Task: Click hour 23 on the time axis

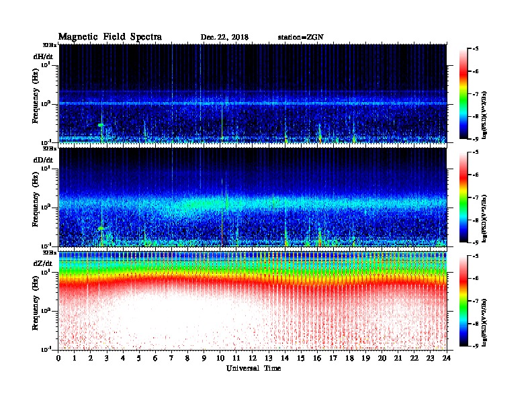Action: pyautogui.click(x=430, y=359)
